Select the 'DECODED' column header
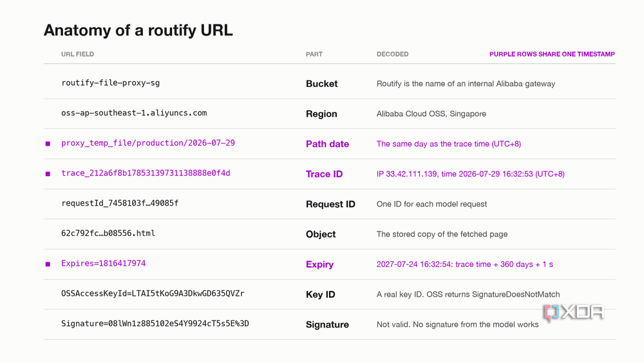Viewport: 644px width, 363px height. click(393, 54)
